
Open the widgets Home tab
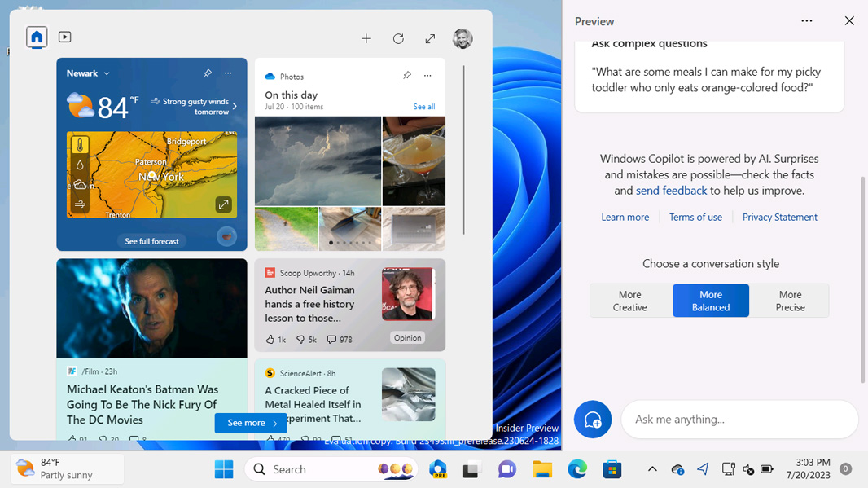(x=37, y=37)
